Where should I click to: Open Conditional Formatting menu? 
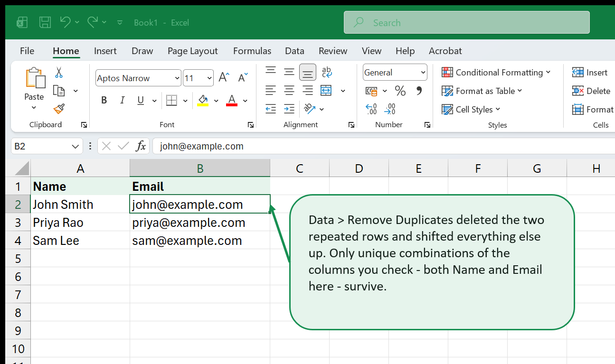[496, 72]
